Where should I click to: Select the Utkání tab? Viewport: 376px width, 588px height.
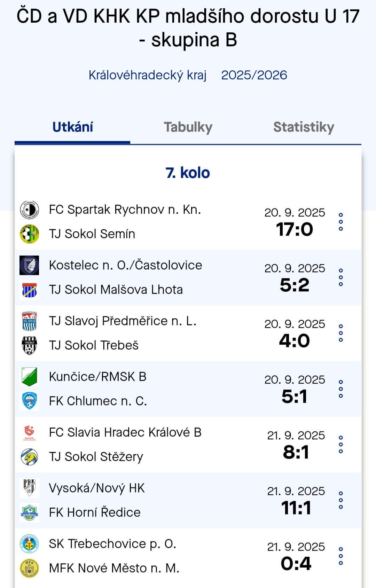tap(72, 127)
